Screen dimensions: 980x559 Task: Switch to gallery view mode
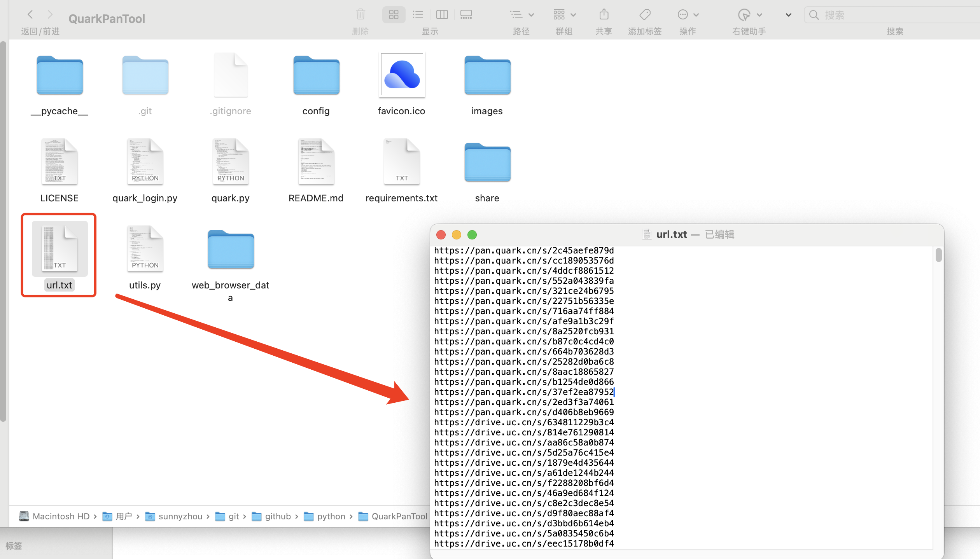pyautogui.click(x=466, y=15)
